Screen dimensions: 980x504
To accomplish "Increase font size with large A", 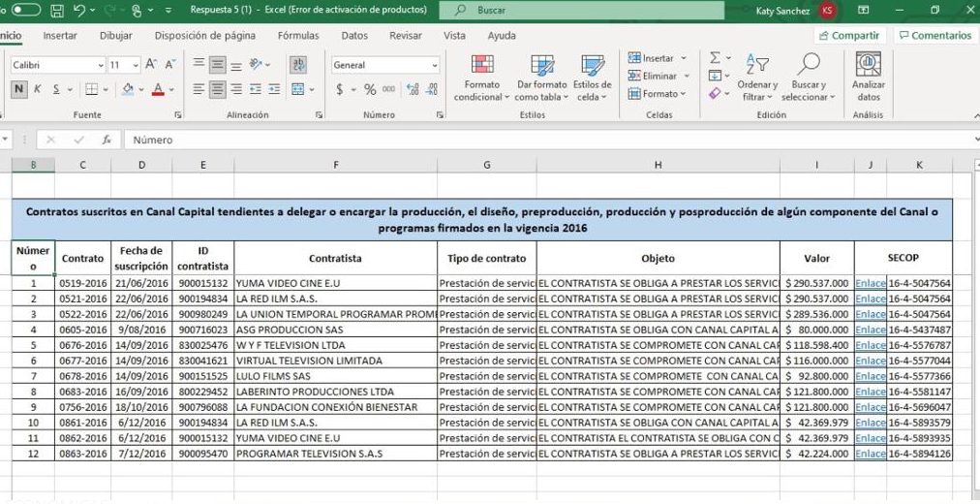I will click(x=151, y=64).
